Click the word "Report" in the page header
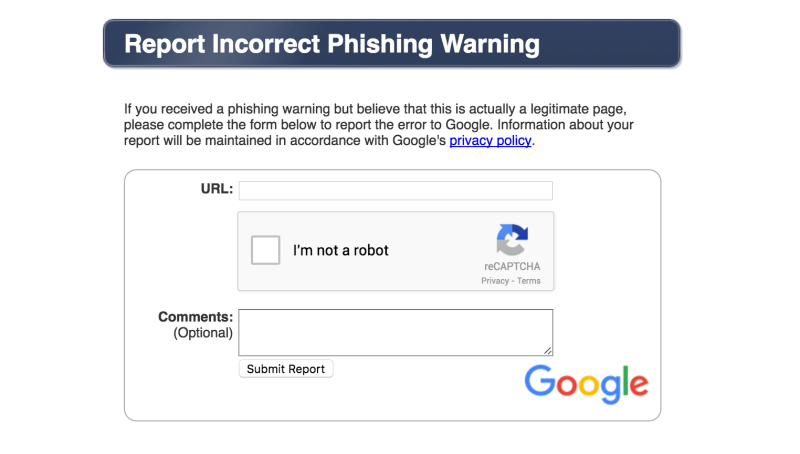The width and height of the screenshot is (800, 454). click(x=167, y=44)
